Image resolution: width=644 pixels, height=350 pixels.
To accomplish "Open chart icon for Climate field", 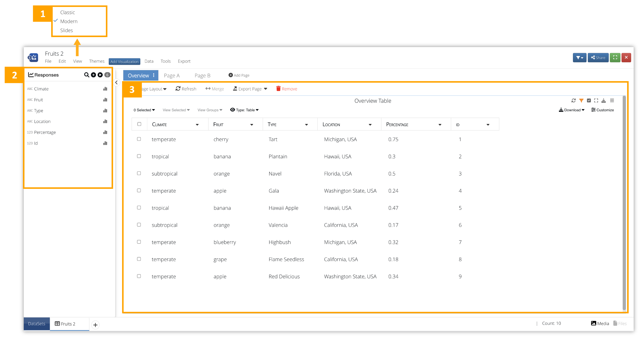I will 105,89.
